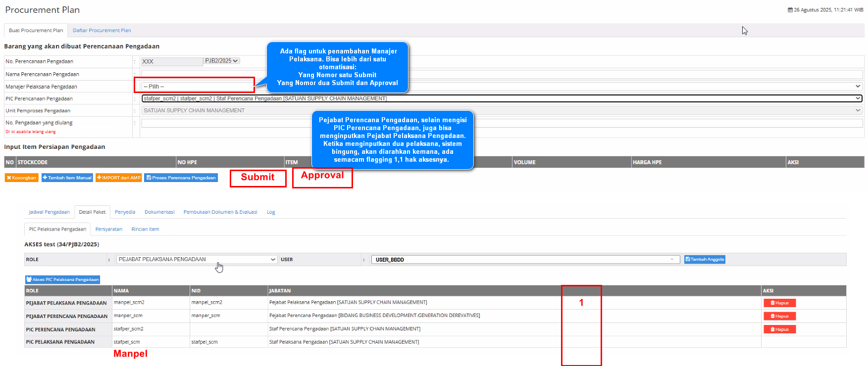The image size is (868, 366).
Task: Click IMPORT dari AMP button
Action: pos(119,178)
